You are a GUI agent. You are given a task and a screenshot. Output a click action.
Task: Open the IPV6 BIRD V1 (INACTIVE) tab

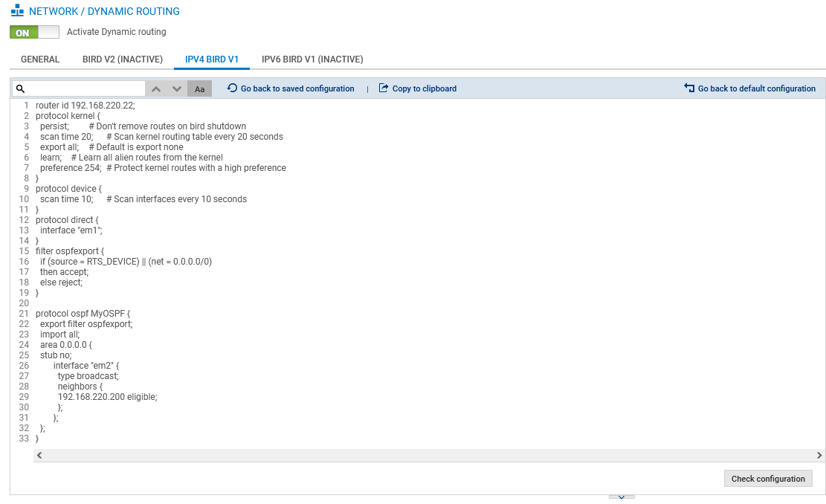click(312, 59)
